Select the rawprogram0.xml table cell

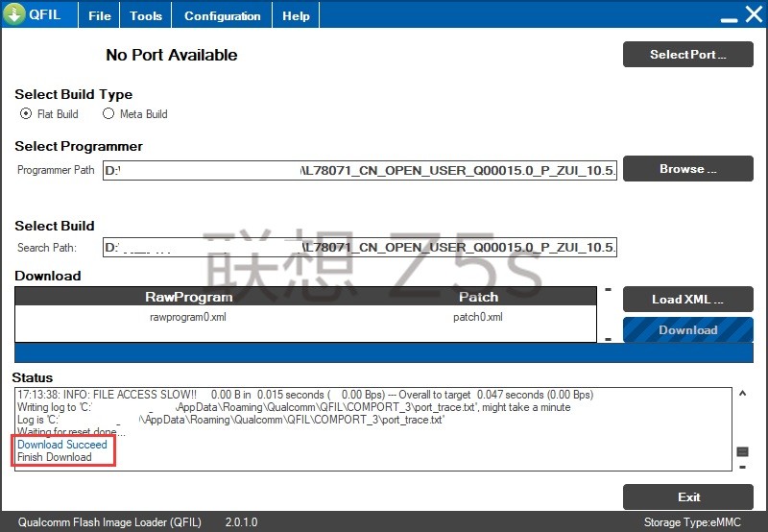click(188, 317)
